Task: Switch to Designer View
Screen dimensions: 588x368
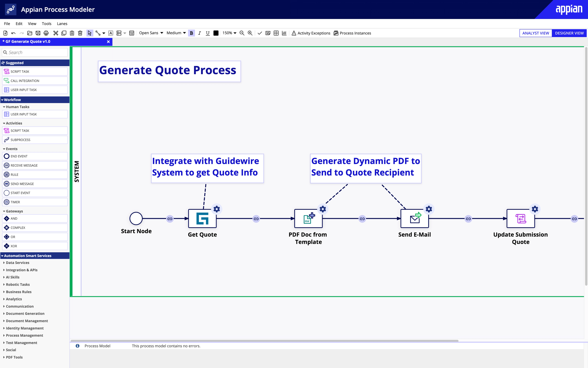Action: coord(569,33)
